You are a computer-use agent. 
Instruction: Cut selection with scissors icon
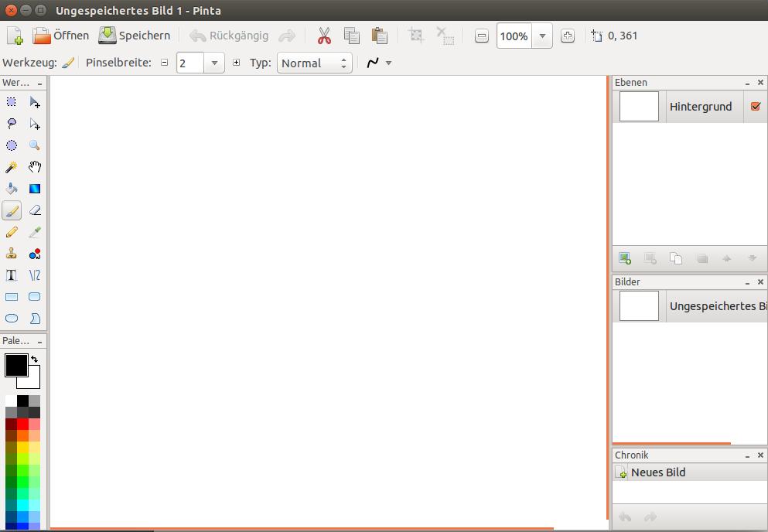click(x=324, y=36)
